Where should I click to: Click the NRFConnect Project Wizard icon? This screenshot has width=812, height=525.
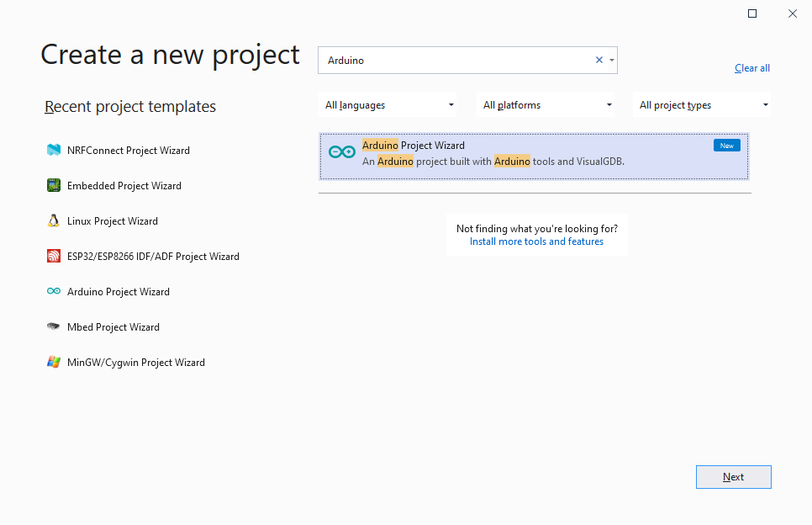click(x=54, y=151)
